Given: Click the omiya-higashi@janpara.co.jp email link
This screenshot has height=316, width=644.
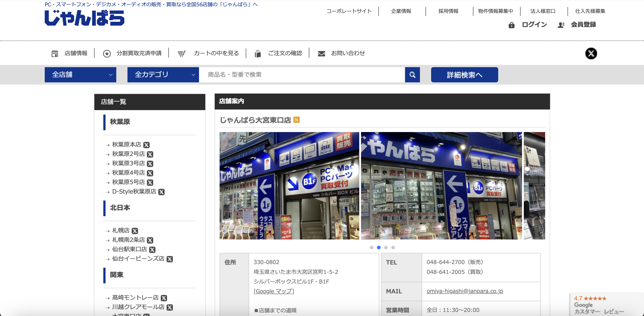Looking at the screenshot, I should [465, 291].
